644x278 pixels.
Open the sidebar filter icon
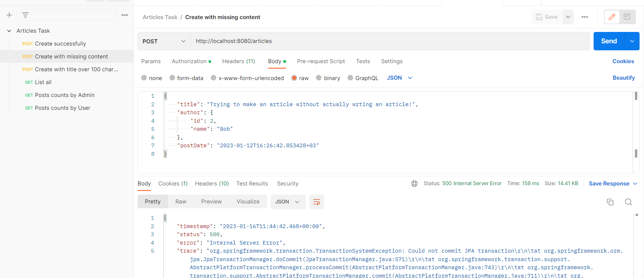[x=25, y=15]
